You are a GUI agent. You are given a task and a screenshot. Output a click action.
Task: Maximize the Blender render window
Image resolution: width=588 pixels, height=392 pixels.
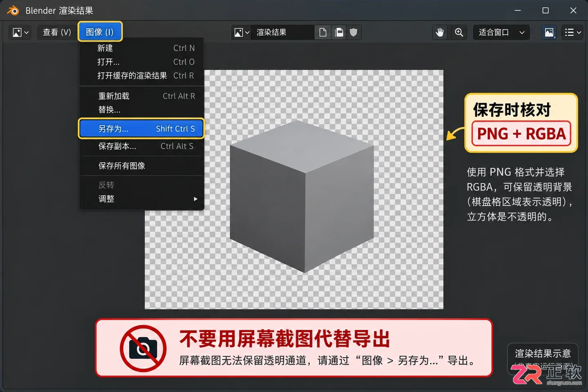tap(546, 11)
